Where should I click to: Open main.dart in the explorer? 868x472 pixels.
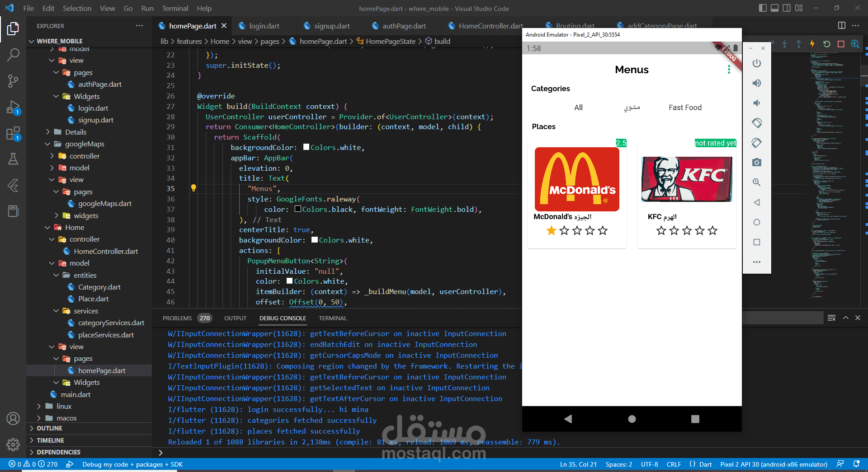click(x=75, y=395)
